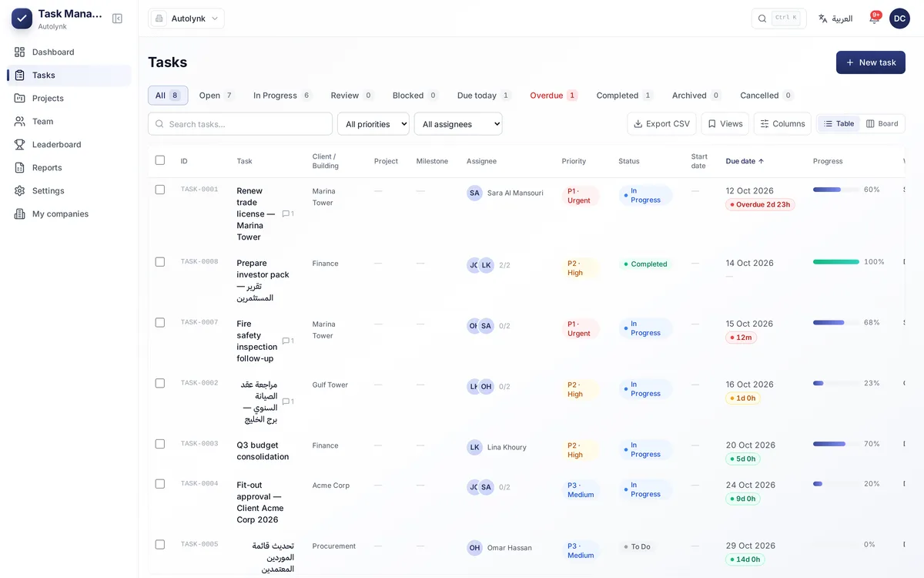This screenshot has width=924, height=578.
Task: Switch to the Overdue tab
Action: pos(554,96)
